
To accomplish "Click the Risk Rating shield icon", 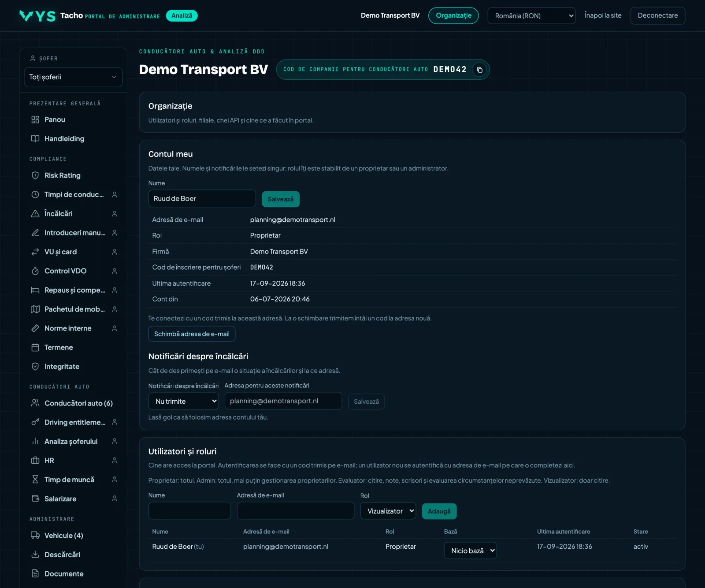I will click(x=35, y=175).
